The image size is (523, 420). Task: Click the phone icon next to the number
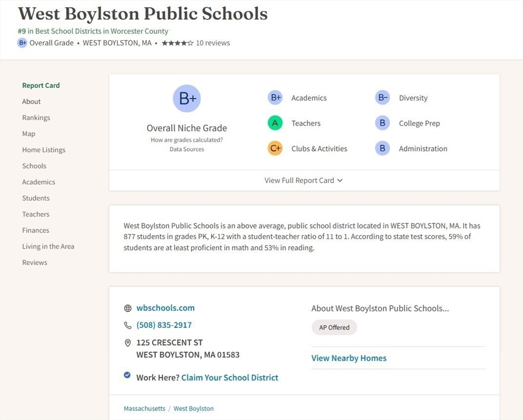click(x=127, y=325)
